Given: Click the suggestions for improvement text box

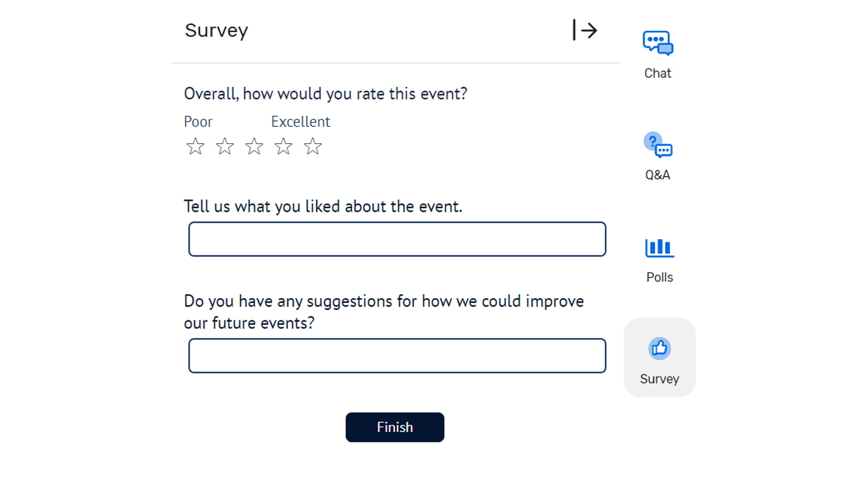Looking at the screenshot, I should pos(396,355).
